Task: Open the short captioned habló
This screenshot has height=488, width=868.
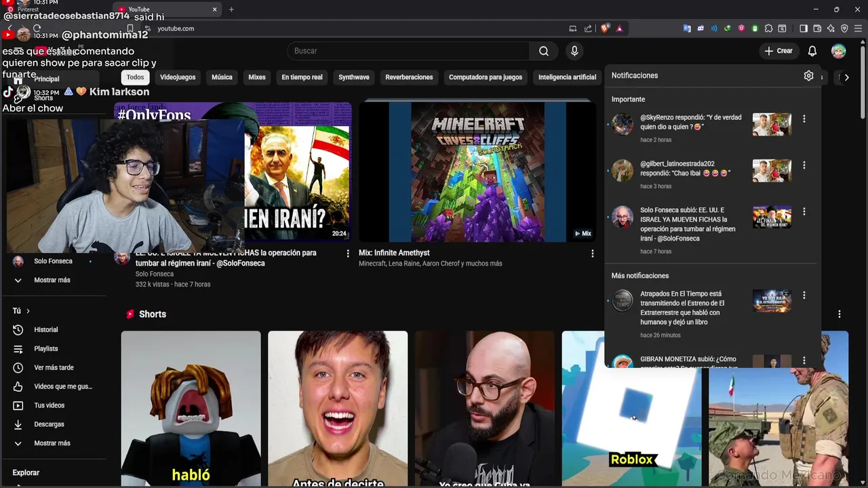Action: coord(191,409)
